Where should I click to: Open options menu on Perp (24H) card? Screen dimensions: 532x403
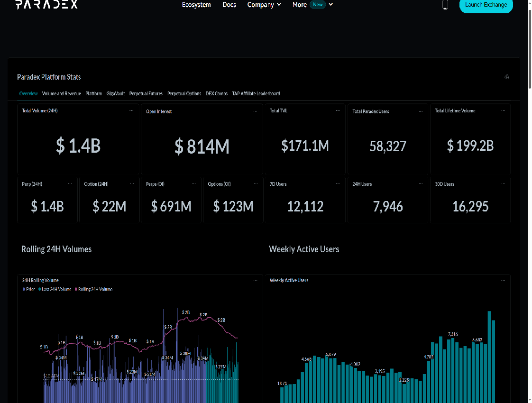tap(70, 184)
